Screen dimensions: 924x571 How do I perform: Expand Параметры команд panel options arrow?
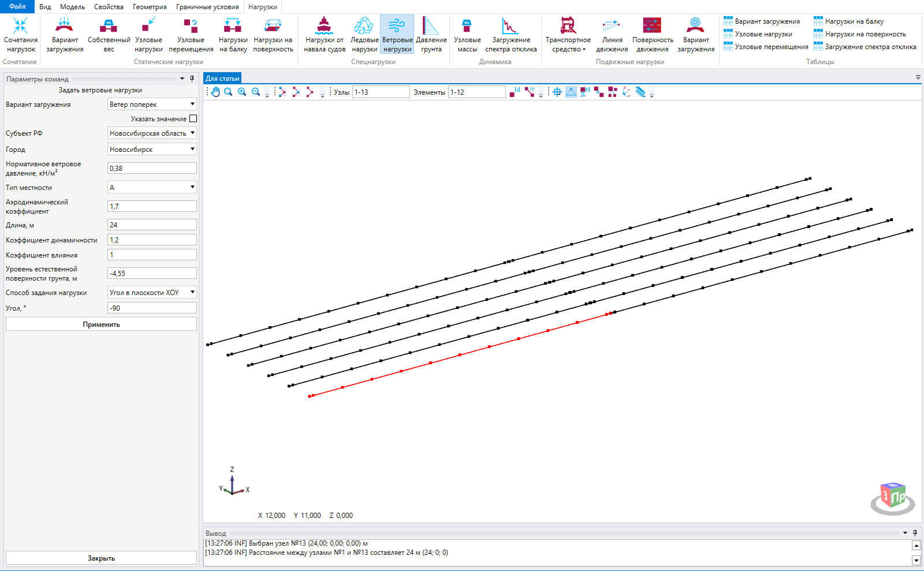[x=182, y=79]
